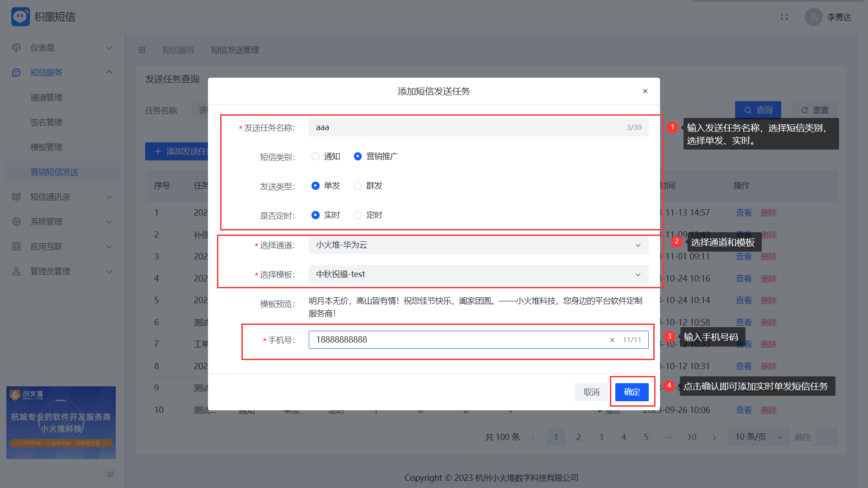Click the 系统管理 gear icon
The image size is (868, 488).
click(x=17, y=222)
